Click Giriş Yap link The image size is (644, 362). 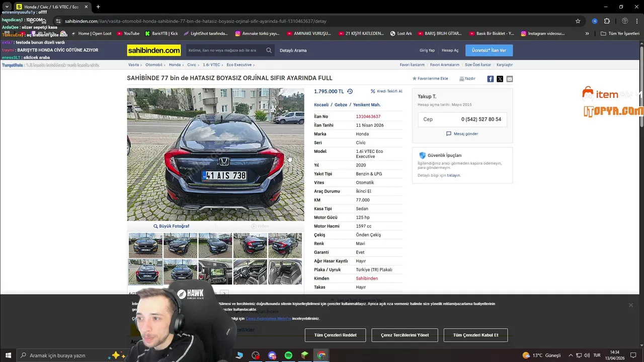pyautogui.click(x=427, y=50)
